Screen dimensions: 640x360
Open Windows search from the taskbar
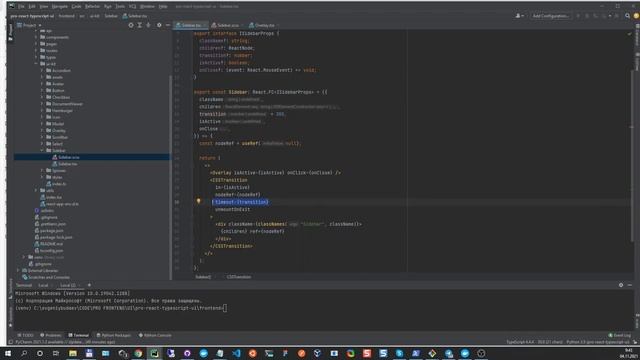24,353
